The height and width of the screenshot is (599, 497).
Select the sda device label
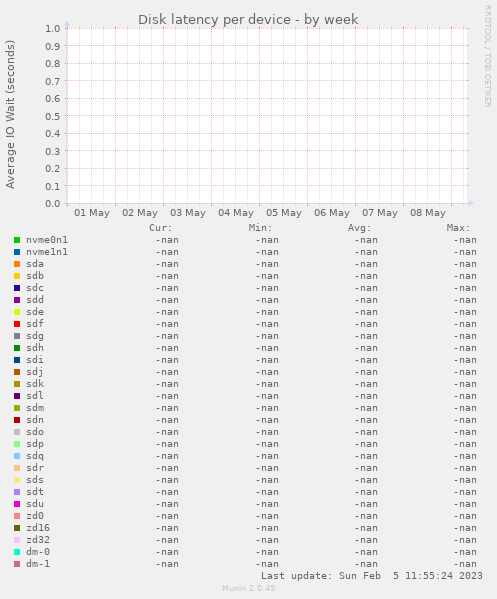(35, 264)
